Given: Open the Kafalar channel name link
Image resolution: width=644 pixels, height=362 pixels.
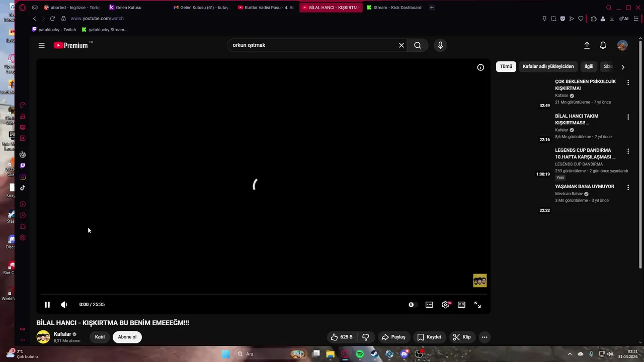Looking at the screenshot, I should click(62, 334).
